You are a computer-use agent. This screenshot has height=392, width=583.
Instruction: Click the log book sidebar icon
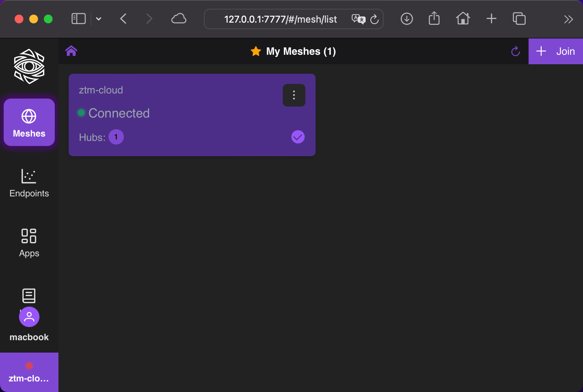[29, 295]
